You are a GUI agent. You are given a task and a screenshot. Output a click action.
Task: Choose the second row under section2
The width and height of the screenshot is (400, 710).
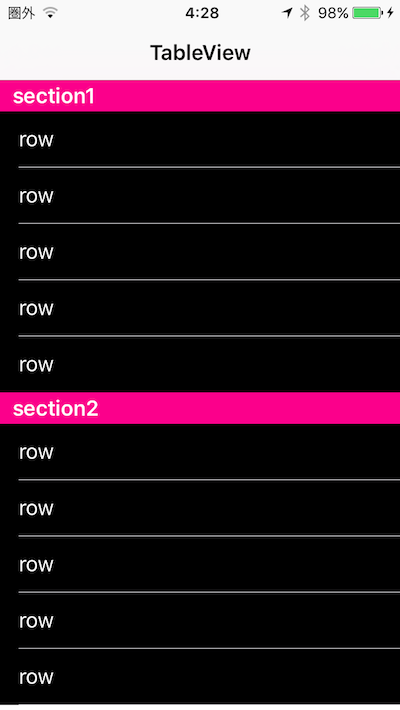[x=200, y=508]
